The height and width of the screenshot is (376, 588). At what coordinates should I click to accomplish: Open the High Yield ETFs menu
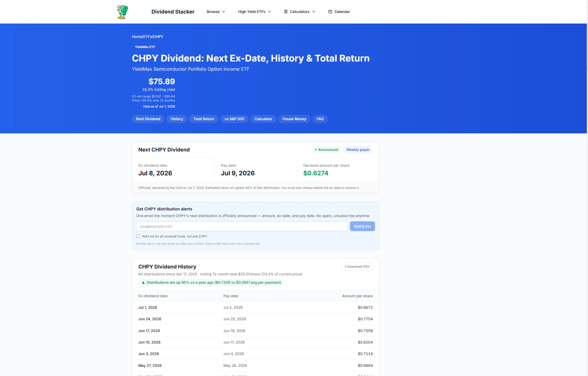click(x=254, y=12)
